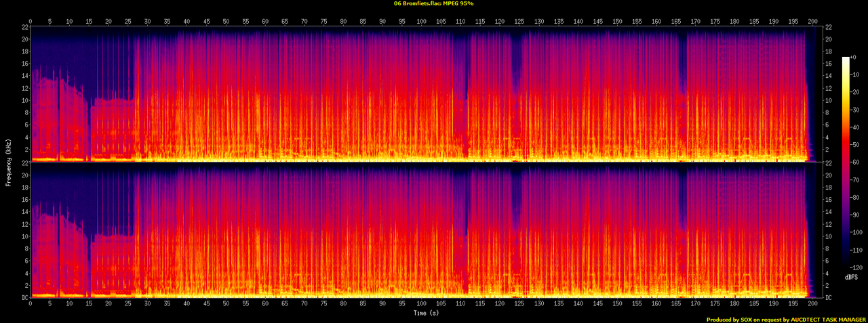Click the 'Frequency (kHz)' axis label
This screenshot has height=323, width=868.
[9, 161]
